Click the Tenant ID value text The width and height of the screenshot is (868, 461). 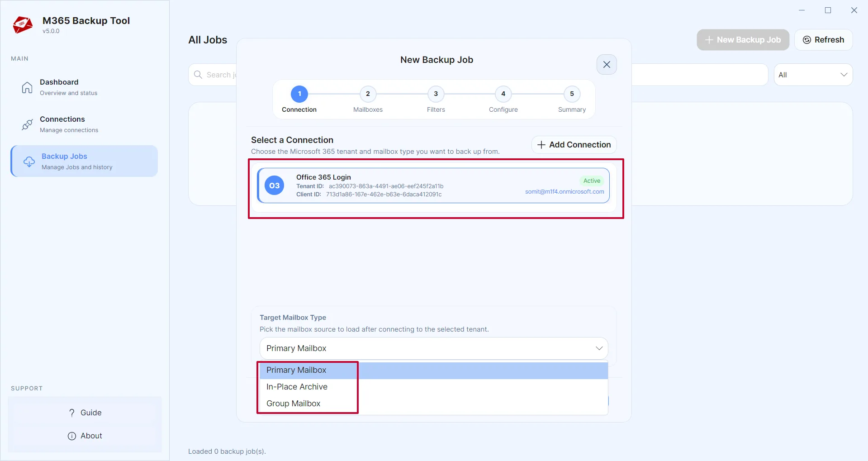[386, 186]
